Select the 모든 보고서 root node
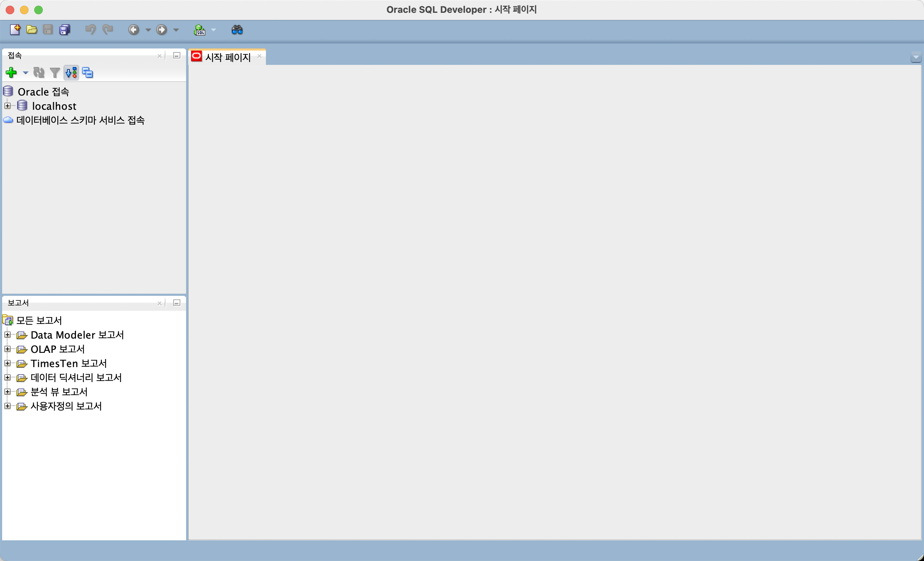The width and height of the screenshot is (924, 561). click(39, 320)
